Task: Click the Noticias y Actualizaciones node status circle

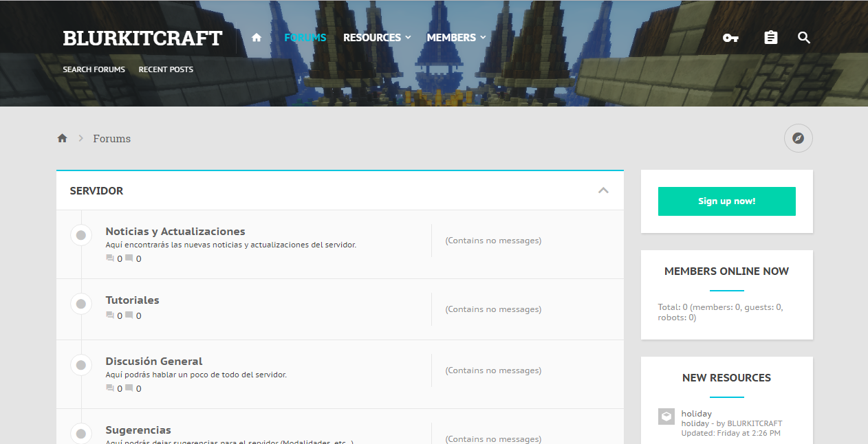Action: [x=80, y=234]
